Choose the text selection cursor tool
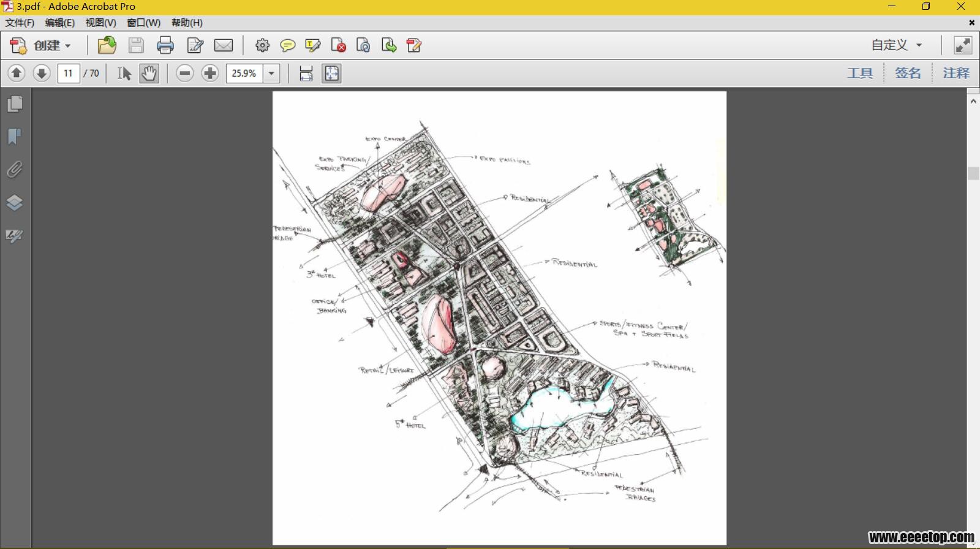The image size is (980, 549). (124, 74)
